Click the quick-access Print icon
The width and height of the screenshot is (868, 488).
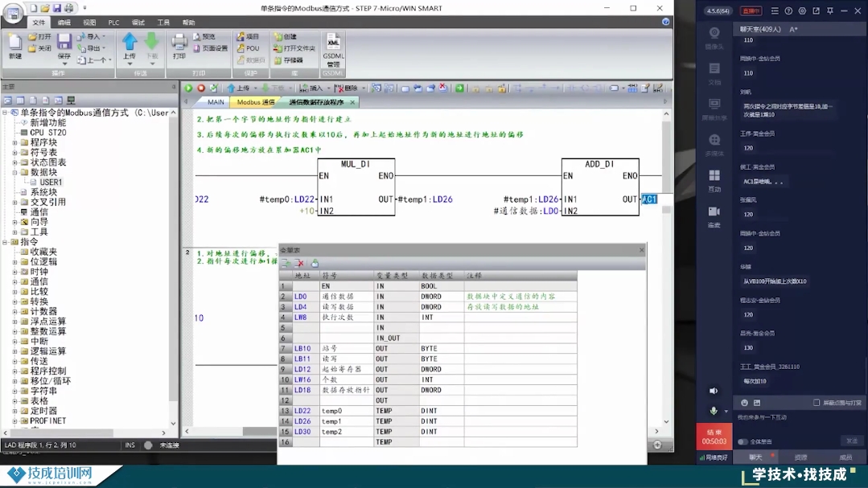point(68,8)
